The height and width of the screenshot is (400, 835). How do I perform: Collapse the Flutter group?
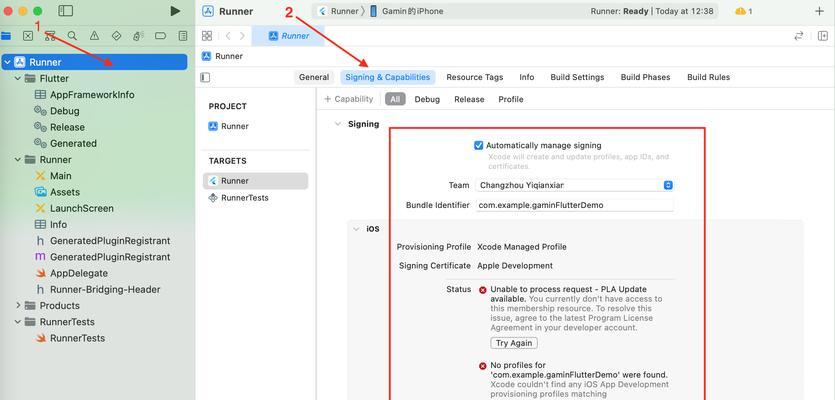click(18, 78)
